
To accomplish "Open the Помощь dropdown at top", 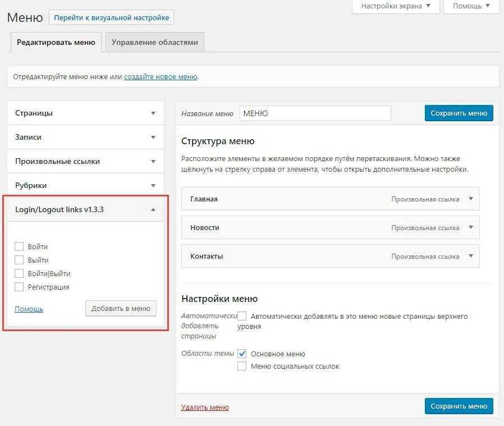I will coord(471,6).
